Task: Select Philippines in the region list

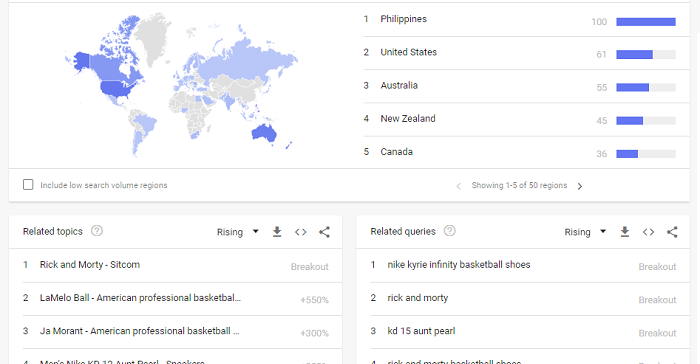Action: (526, 20)
